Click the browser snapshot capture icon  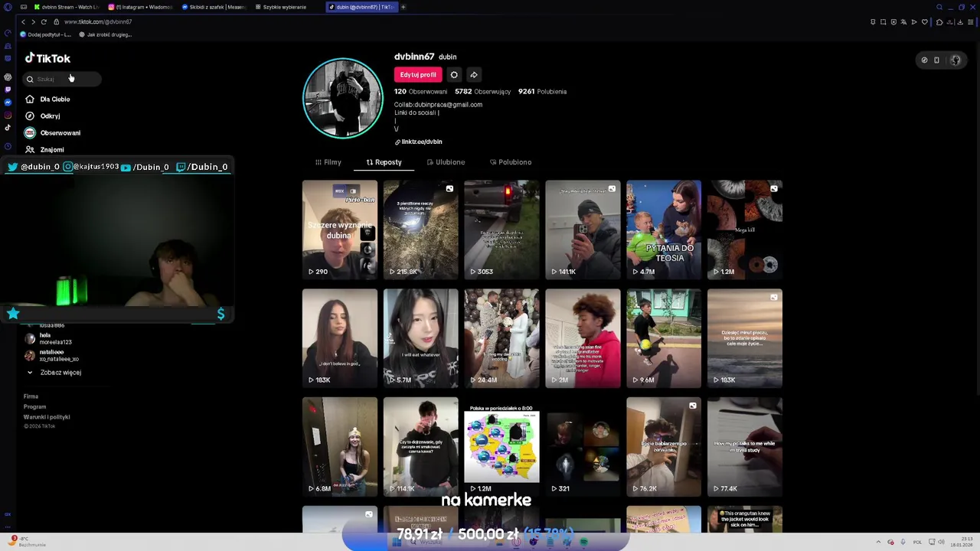(x=883, y=22)
